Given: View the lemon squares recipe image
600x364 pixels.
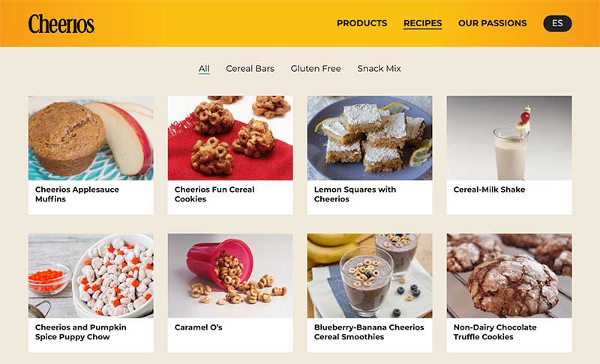Looking at the screenshot, I should tap(370, 138).
